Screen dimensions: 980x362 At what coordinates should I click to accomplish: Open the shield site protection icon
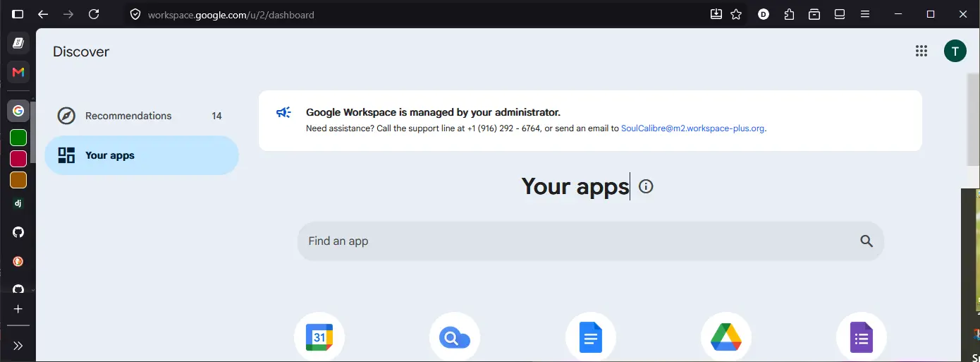point(135,14)
